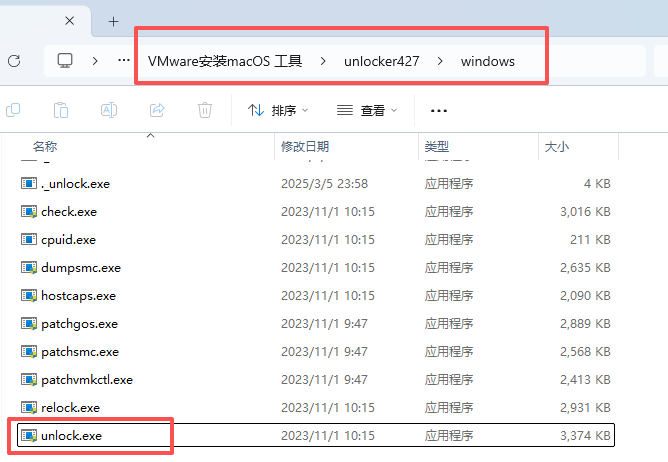
Task: Click the Rename toolbar icon
Action: [109, 110]
